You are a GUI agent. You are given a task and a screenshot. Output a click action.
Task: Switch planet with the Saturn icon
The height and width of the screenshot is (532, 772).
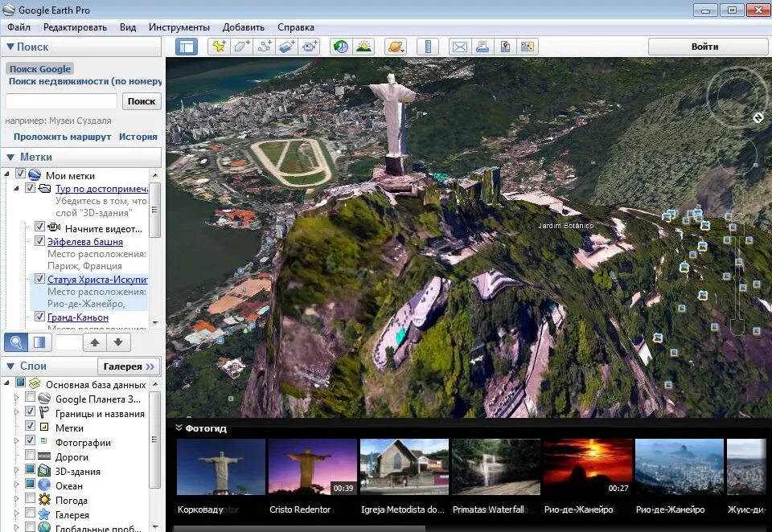tap(396, 47)
